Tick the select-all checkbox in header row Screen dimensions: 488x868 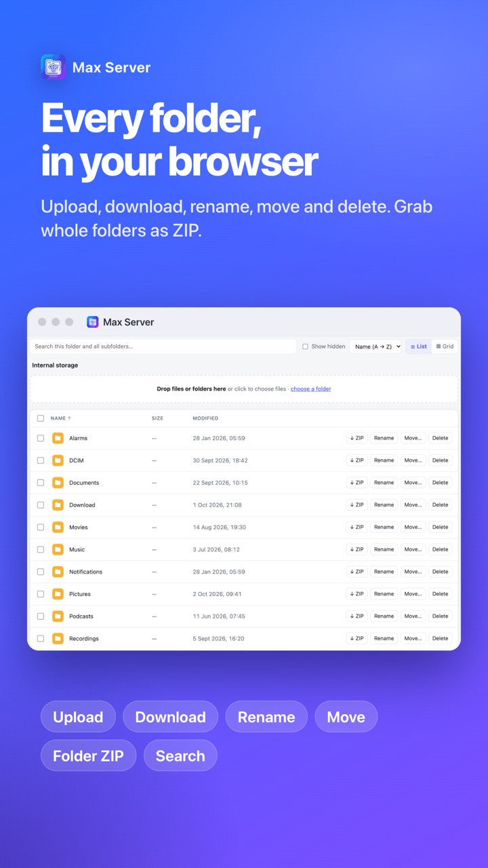[x=41, y=418]
